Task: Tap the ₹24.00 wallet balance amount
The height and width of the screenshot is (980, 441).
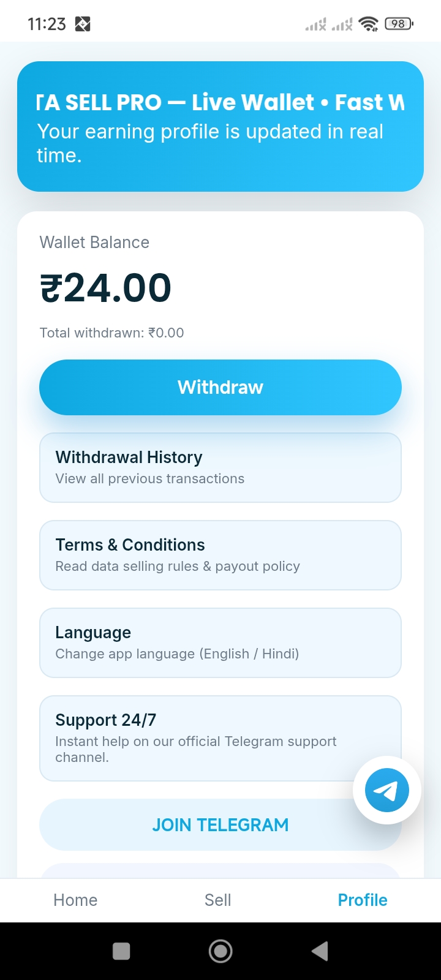Action: pos(105,288)
